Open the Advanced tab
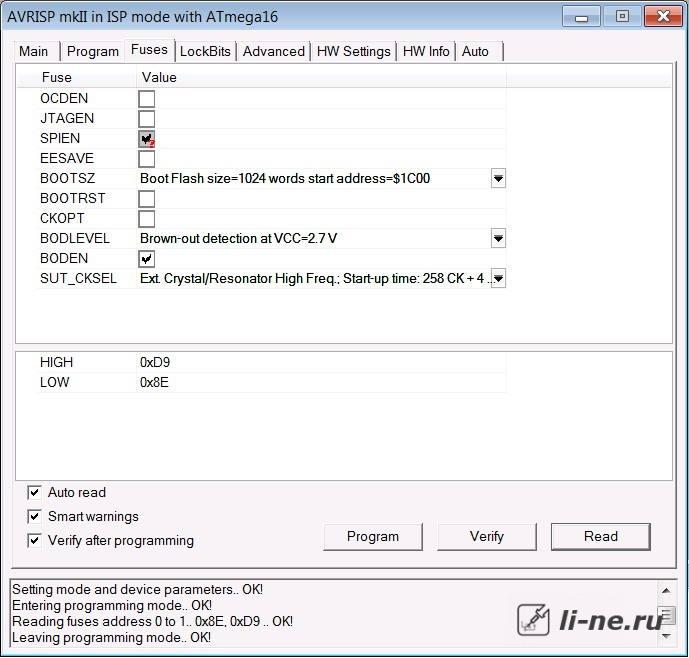 pyautogui.click(x=274, y=51)
